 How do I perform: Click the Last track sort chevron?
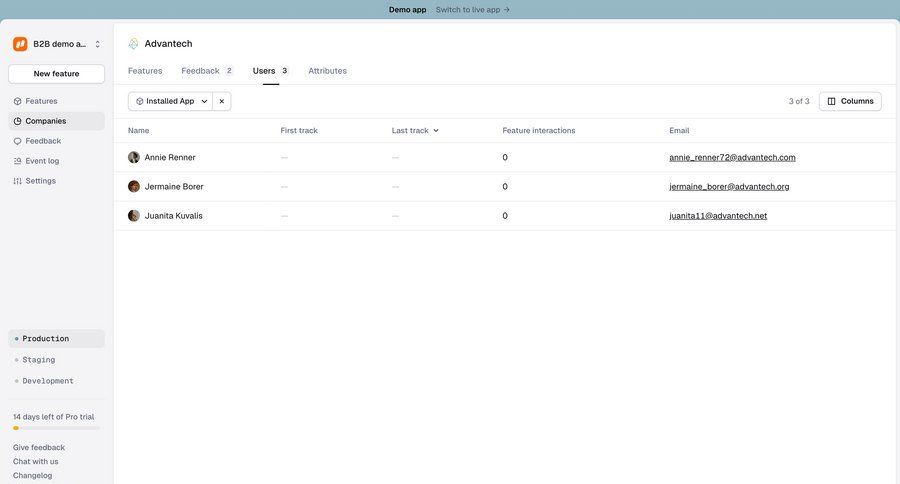(x=436, y=130)
